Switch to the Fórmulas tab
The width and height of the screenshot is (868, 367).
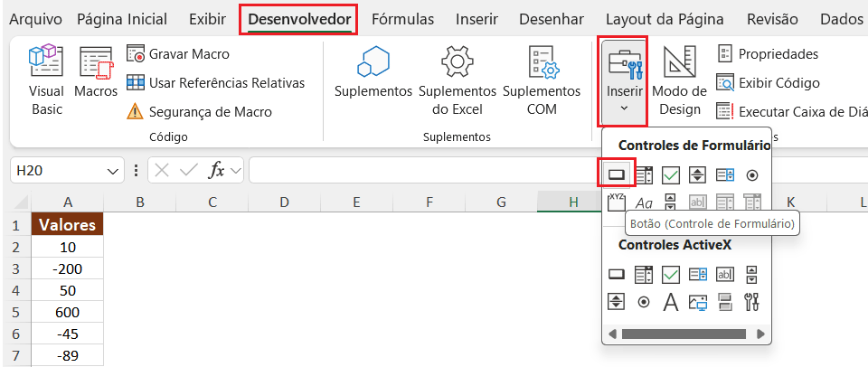[402, 19]
